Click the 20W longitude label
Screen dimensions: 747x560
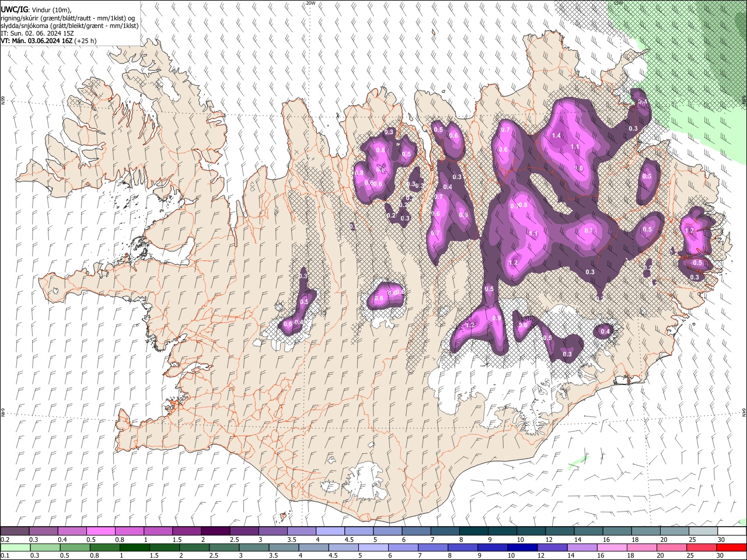coord(310,3)
